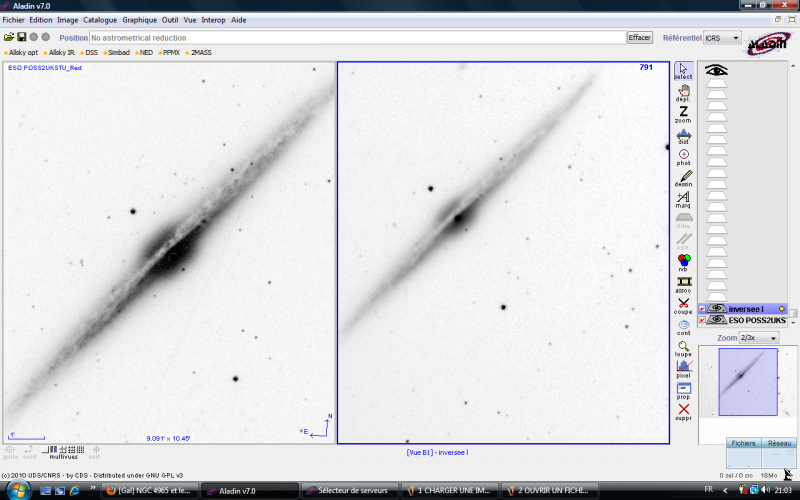Pick the Z zoom tool
Screen dimensions: 800x500
[684, 114]
